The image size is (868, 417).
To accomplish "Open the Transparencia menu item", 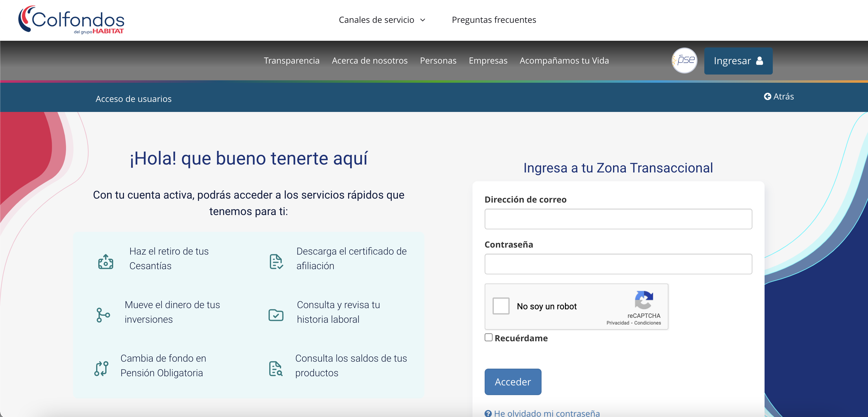I will (291, 61).
